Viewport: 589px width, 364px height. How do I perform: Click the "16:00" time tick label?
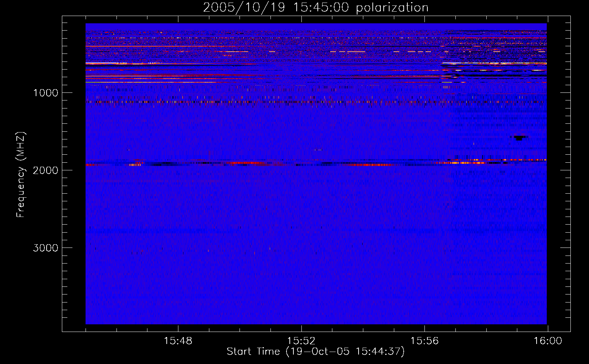coord(548,341)
